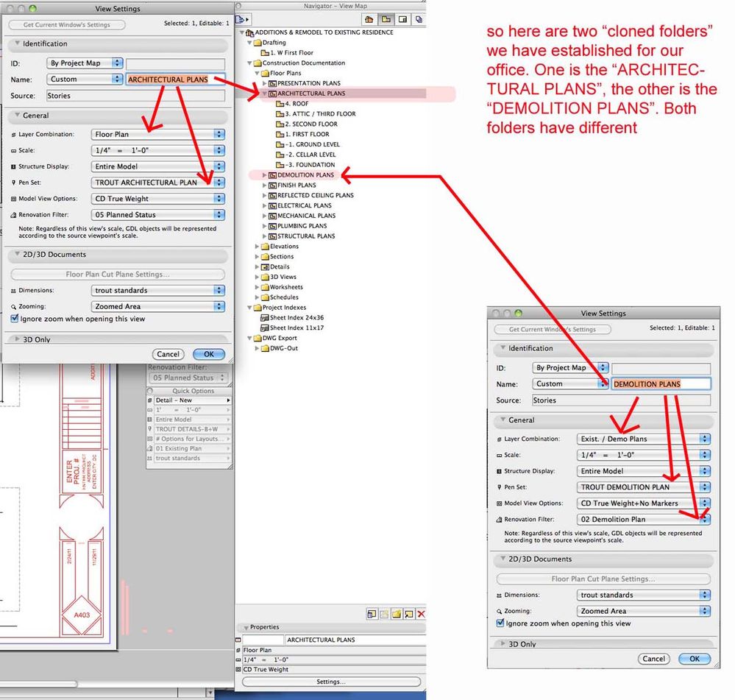The width and height of the screenshot is (735, 700).
Task: Click the ARCHITECTURAL PLANS name input field
Action: [x=175, y=79]
